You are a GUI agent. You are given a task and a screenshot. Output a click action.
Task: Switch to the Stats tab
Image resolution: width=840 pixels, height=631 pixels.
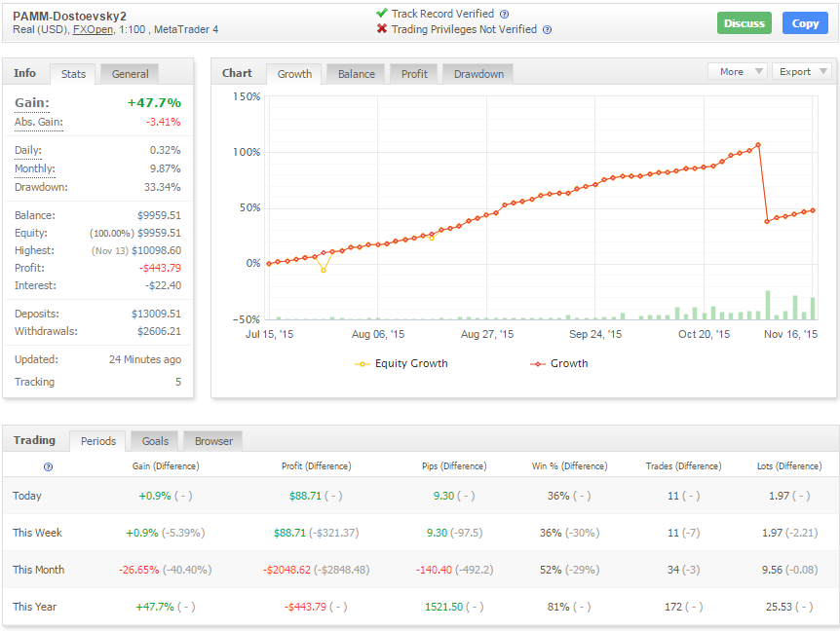(x=73, y=74)
